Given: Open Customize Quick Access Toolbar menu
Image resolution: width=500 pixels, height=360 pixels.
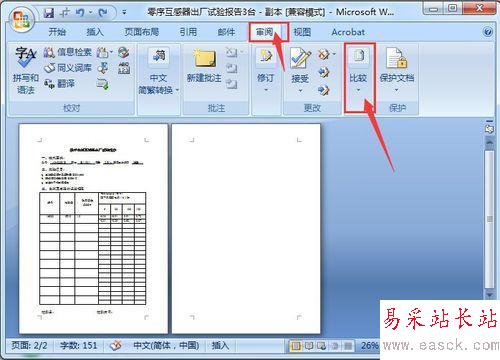Looking at the screenshot, I should coord(124,13).
